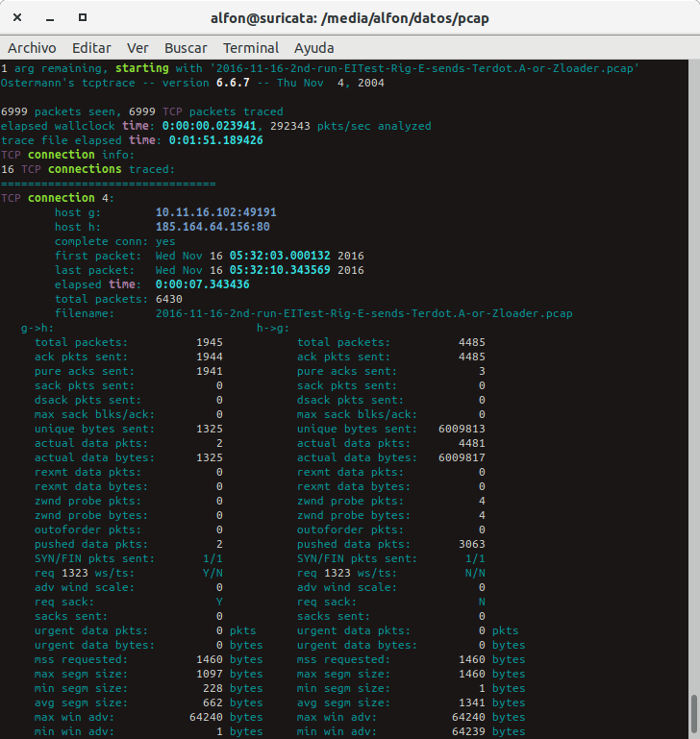The image size is (700, 739).
Task: Click h->g actual data pkts 4481
Action: click(472, 443)
